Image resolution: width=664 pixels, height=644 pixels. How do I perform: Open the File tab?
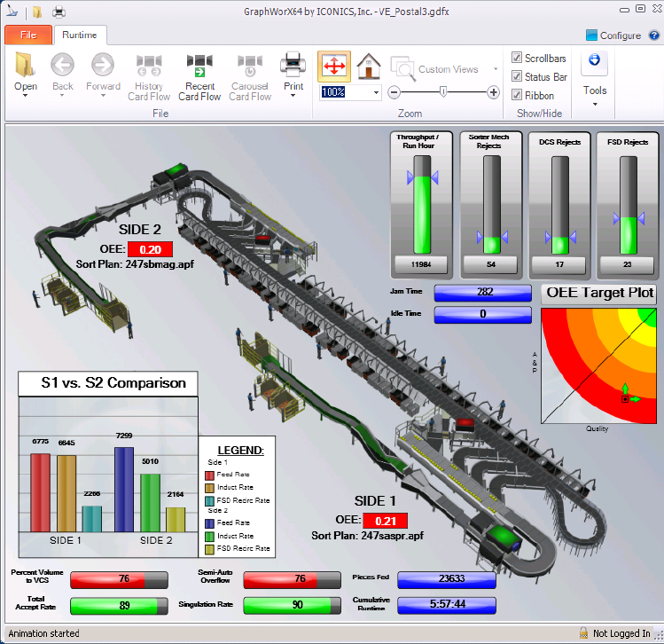click(27, 35)
